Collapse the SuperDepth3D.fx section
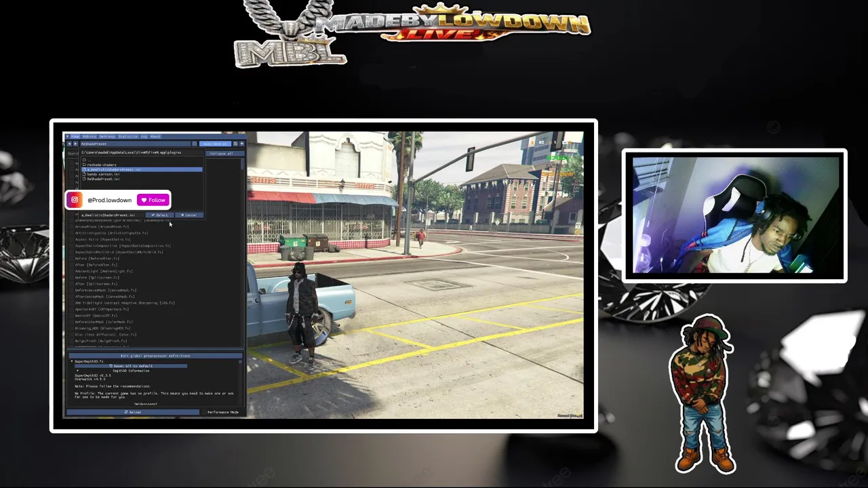The height and width of the screenshot is (488, 868). [72, 361]
